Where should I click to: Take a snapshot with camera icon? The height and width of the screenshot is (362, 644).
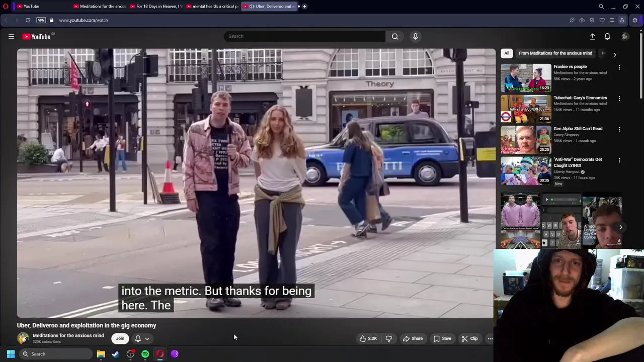click(582, 20)
